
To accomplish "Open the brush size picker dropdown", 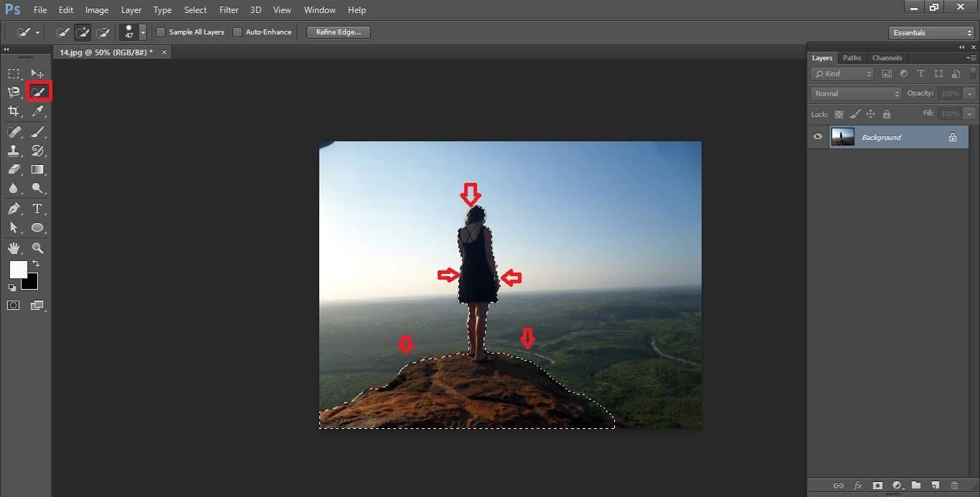I will [142, 32].
